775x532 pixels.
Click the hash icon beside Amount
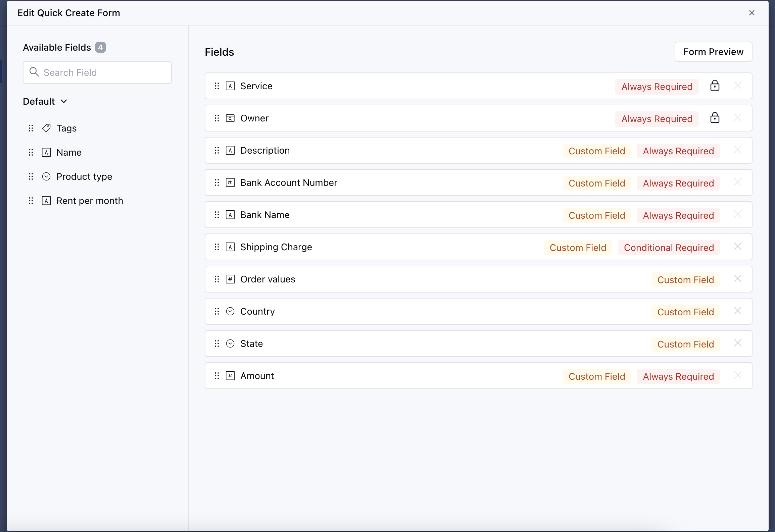pos(230,376)
